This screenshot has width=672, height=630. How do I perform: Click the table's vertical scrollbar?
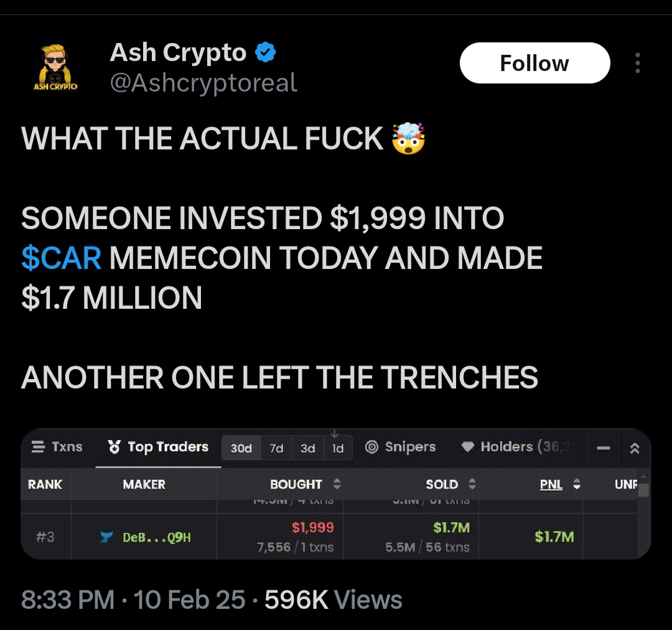tap(643, 489)
